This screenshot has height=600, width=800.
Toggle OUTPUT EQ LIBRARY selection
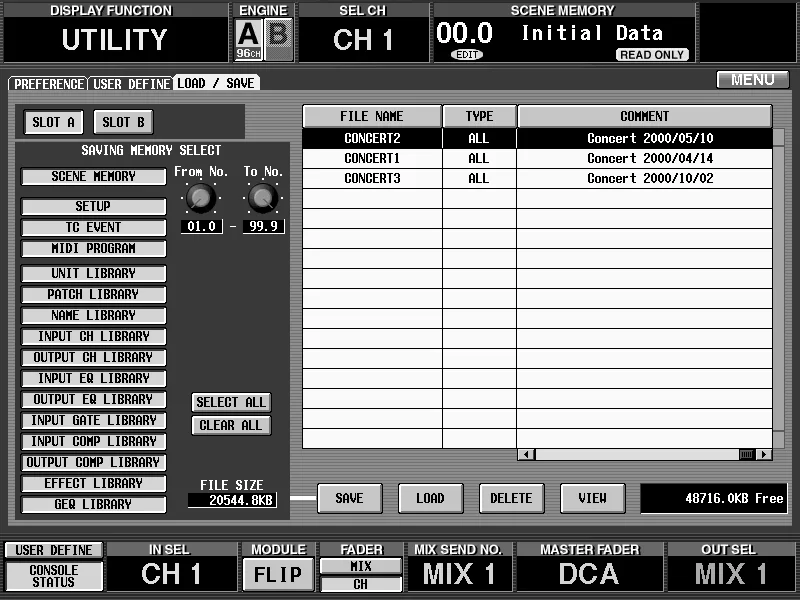coord(93,399)
